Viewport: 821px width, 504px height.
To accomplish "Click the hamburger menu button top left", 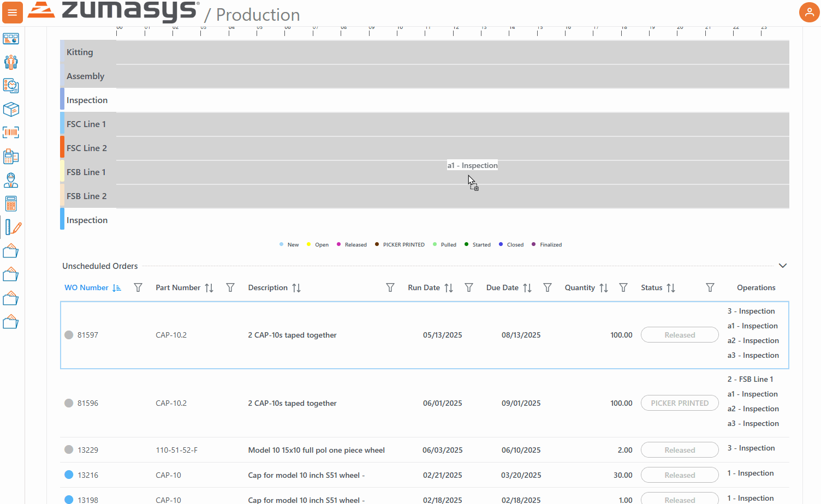I will [12, 12].
